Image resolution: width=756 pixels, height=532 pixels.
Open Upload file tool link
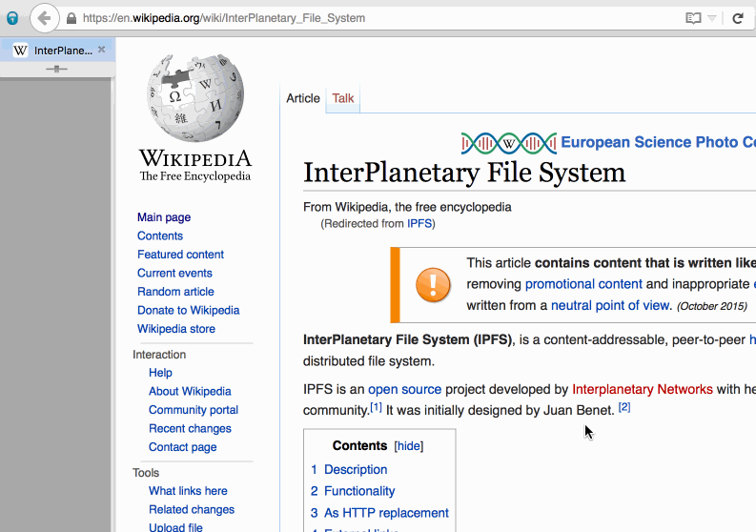[x=175, y=527]
